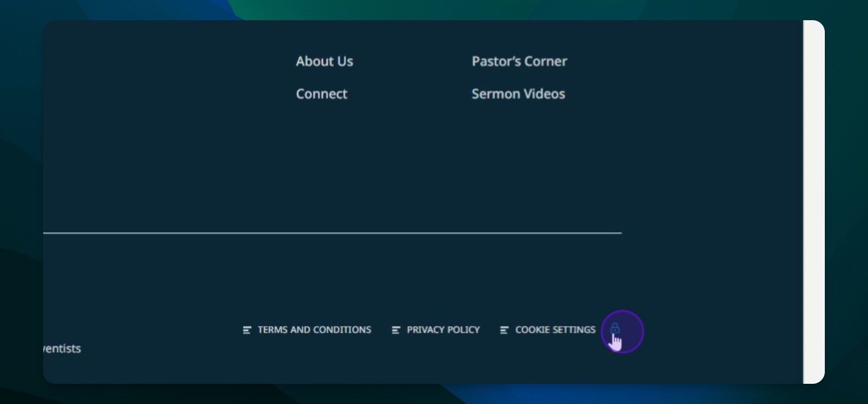
Task: Click the list icon beside Terms and Conditions
Action: tap(246, 330)
